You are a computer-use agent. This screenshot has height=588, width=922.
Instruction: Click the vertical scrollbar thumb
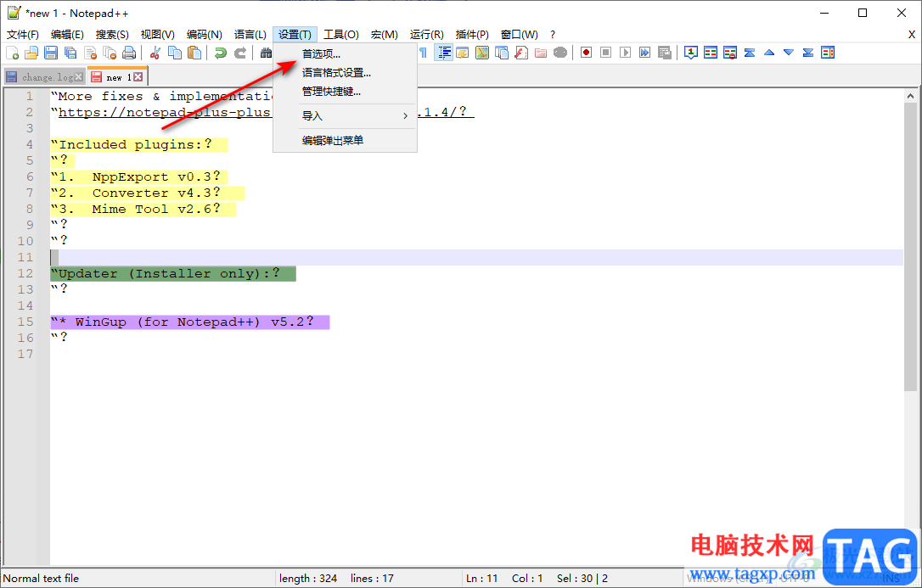pyautogui.click(x=910, y=247)
